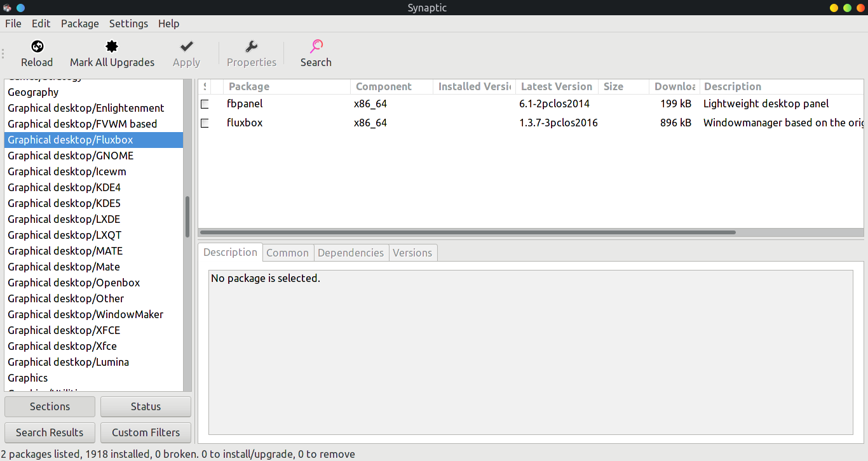
Task: Click the Lightweight desktop panel description
Action: click(766, 104)
